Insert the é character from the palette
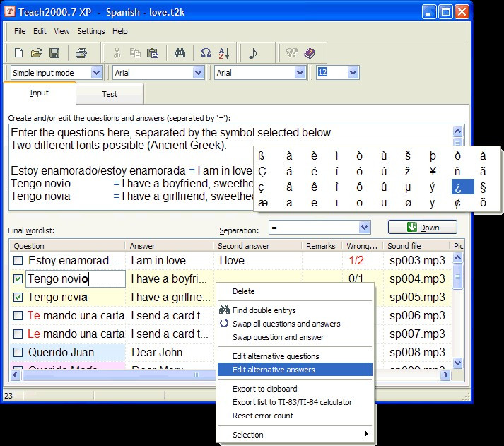504x446 pixels. (x=314, y=171)
